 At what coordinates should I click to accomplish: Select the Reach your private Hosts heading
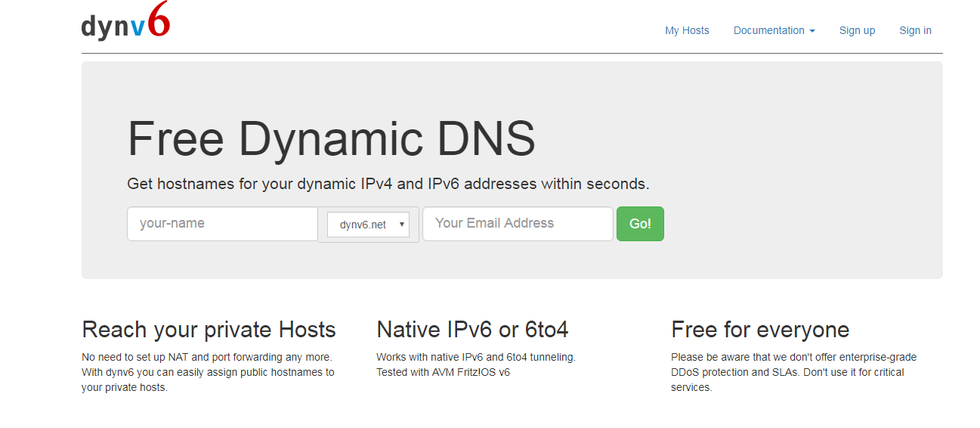point(209,330)
